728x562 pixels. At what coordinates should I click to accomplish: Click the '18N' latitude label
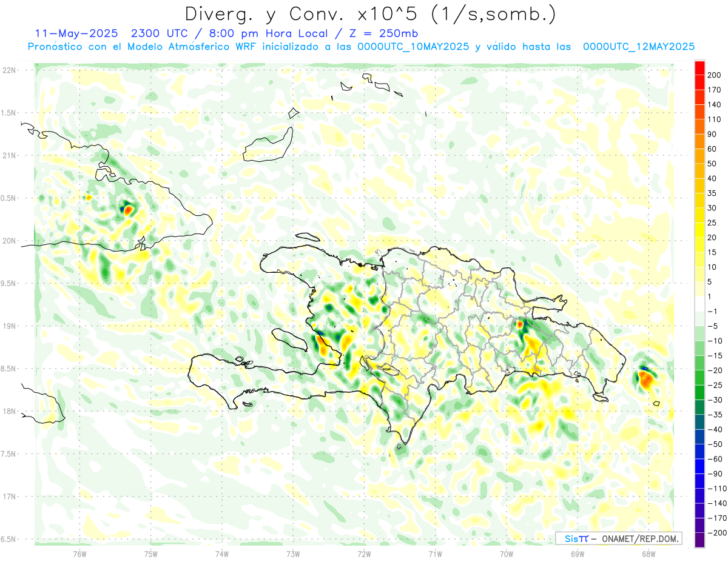click(9, 411)
